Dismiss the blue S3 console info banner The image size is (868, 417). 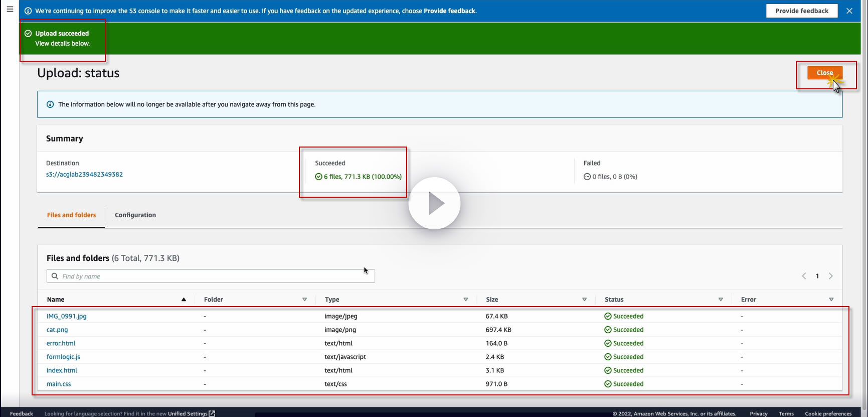click(x=849, y=11)
